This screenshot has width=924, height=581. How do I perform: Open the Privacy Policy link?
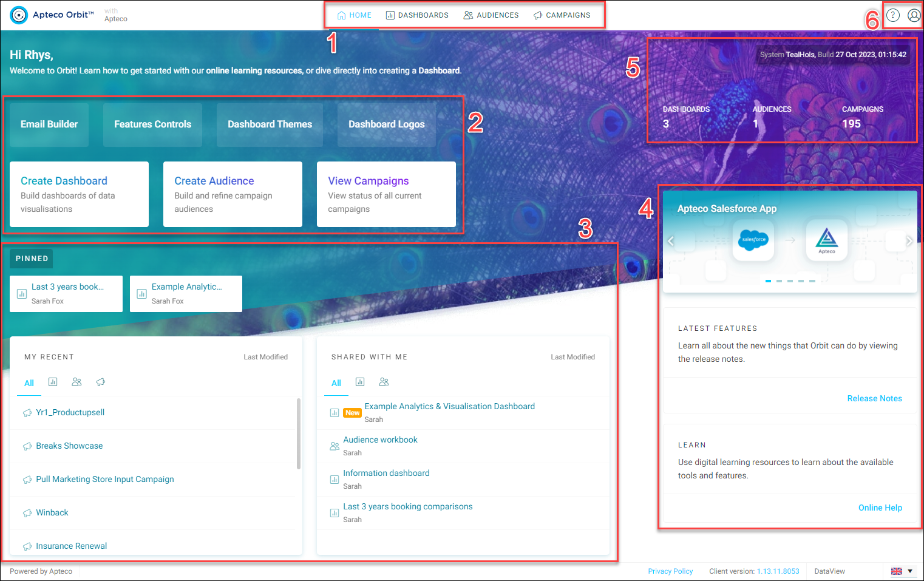point(670,571)
